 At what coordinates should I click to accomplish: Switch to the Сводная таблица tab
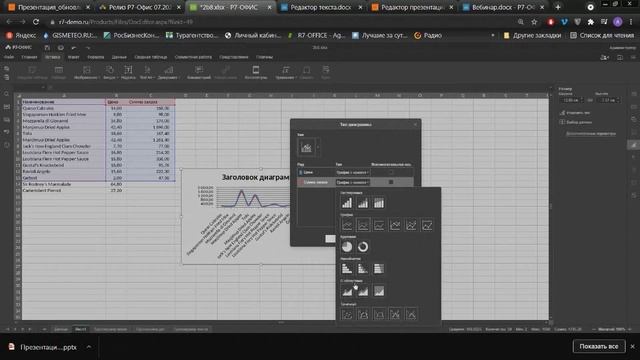tap(151, 57)
